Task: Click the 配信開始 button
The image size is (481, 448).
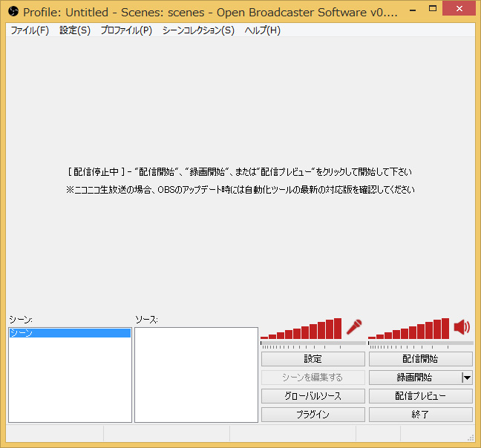Action: click(x=421, y=359)
